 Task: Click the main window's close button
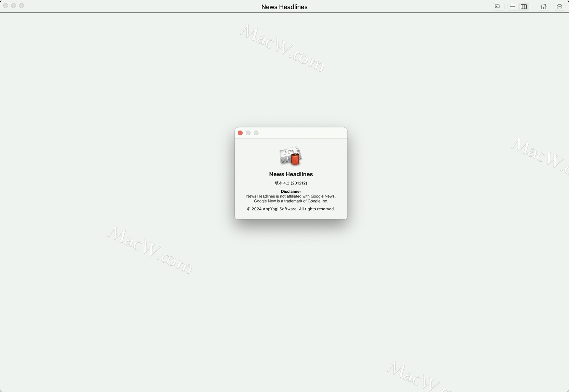tap(5, 6)
